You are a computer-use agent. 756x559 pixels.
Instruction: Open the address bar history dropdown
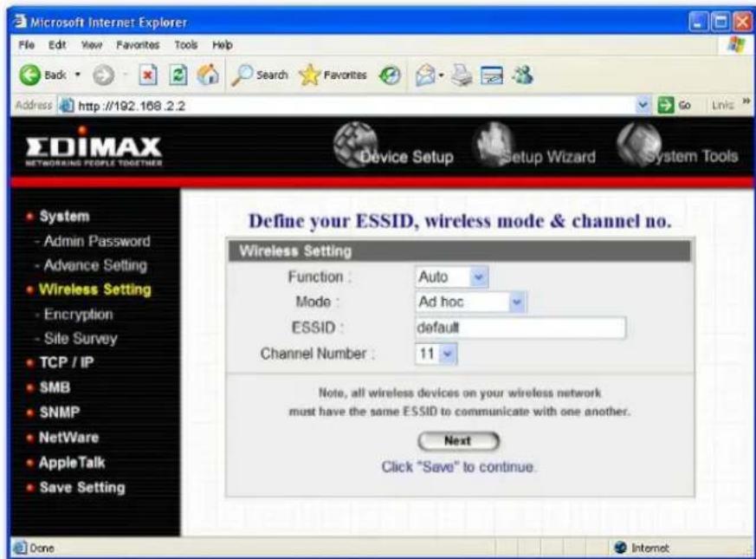coord(643,105)
